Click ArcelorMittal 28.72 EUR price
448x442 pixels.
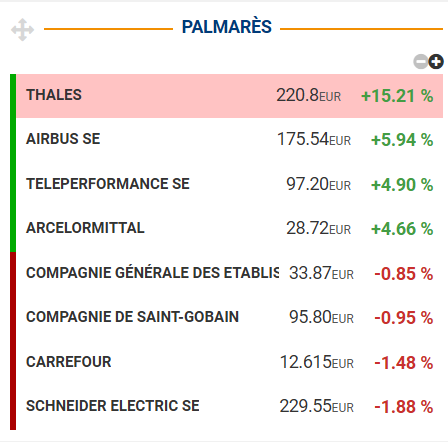tap(319, 229)
